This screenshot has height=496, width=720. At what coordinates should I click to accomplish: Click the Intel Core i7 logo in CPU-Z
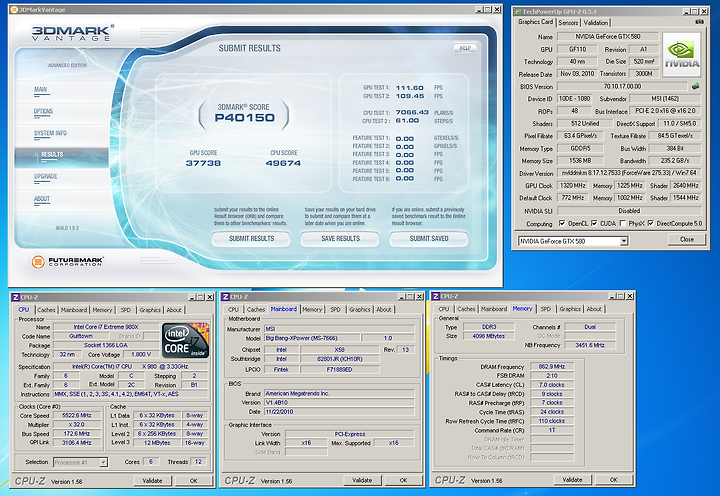186,340
